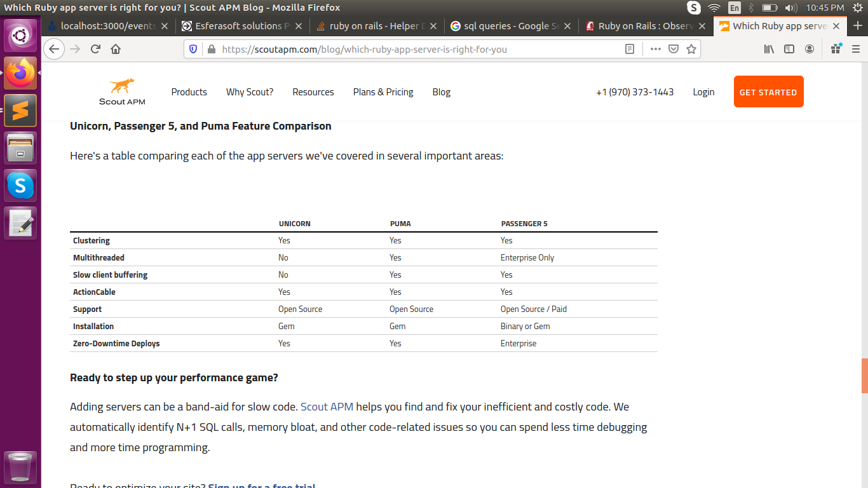The width and height of the screenshot is (868, 488).
Task: Click the What's New gift icon
Action: [x=836, y=49]
